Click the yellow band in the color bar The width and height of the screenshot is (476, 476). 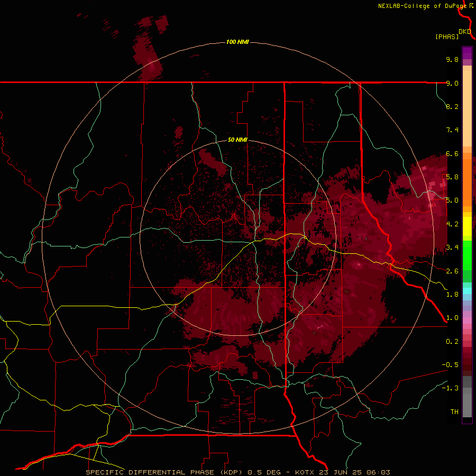click(467, 226)
